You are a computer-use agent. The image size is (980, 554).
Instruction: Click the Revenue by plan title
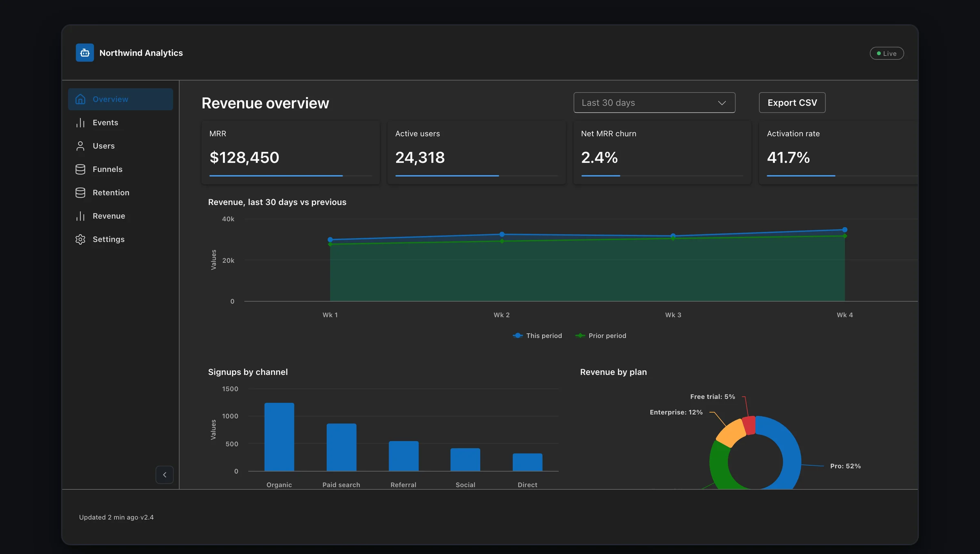click(x=613, y=372)
